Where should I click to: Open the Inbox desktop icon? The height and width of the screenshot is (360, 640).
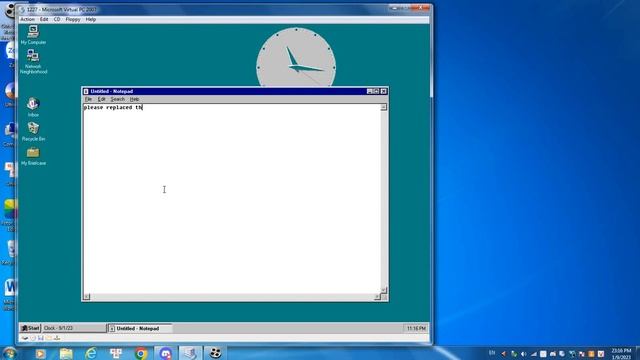(33, 107)
